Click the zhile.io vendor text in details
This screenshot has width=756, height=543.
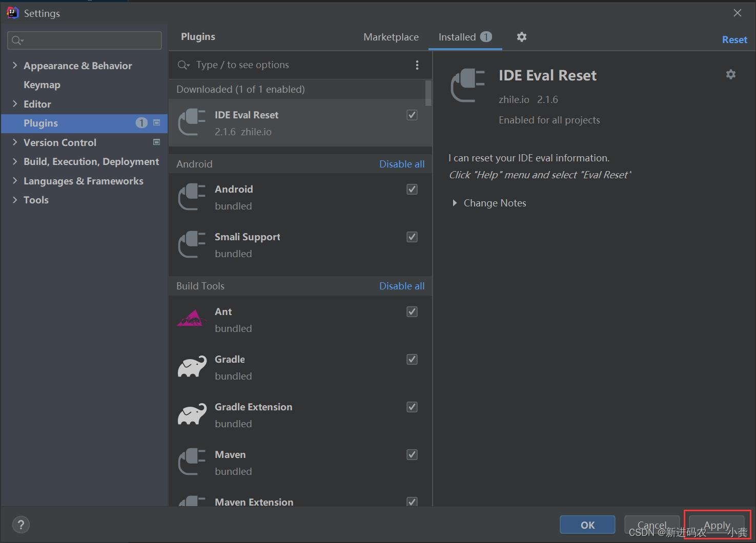[514, 99]
